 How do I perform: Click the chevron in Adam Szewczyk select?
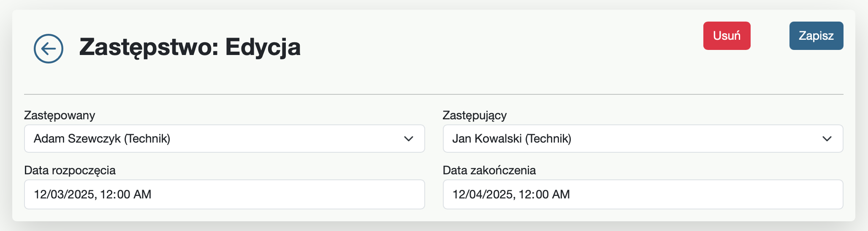pos(408,139)
